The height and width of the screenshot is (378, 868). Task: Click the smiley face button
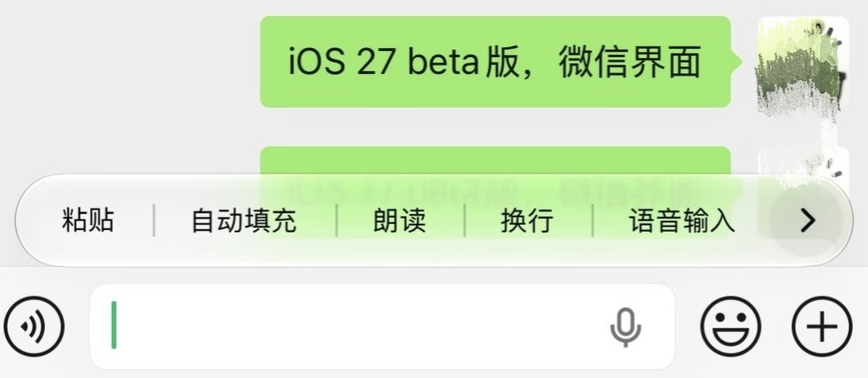point(731,326)
